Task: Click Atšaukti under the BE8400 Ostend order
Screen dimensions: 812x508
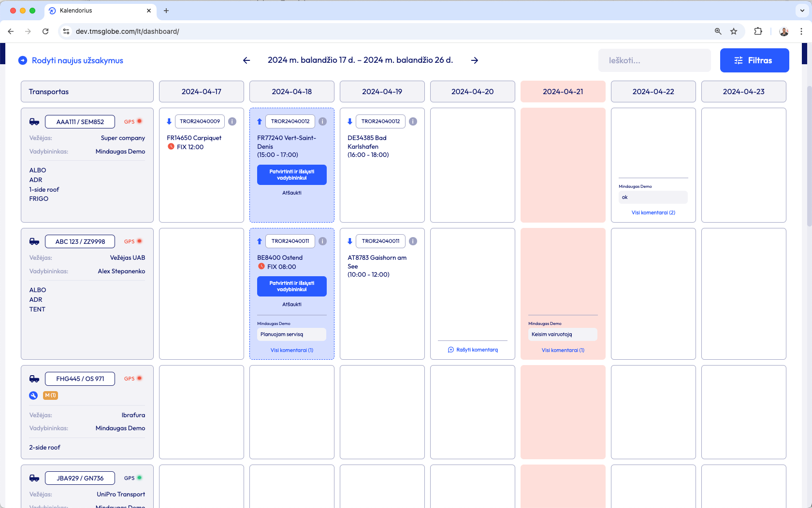Action: (291, 305)
